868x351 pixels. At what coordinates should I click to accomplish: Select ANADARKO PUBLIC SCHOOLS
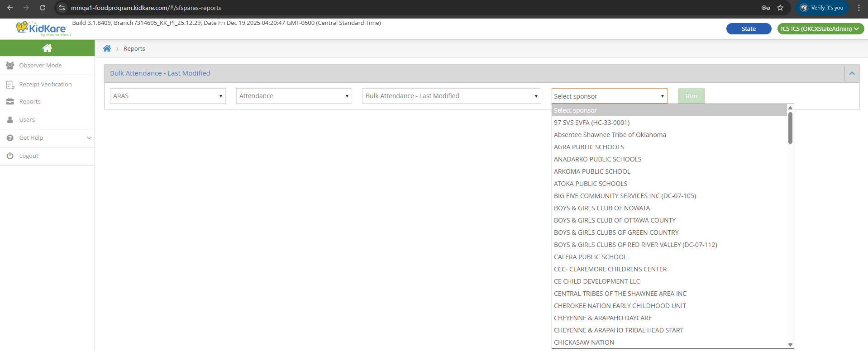(x=669, y=159)
